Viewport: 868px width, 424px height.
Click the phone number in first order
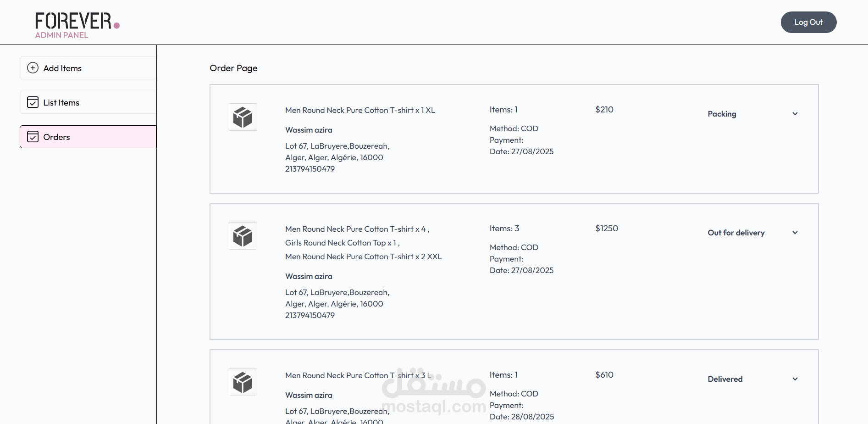point(310,169)
